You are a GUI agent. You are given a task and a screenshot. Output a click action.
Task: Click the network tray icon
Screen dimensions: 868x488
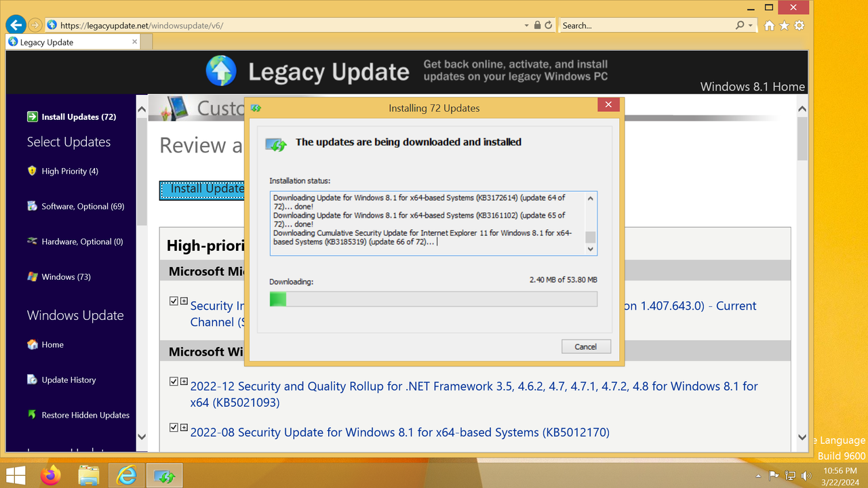tap(791, 476)
